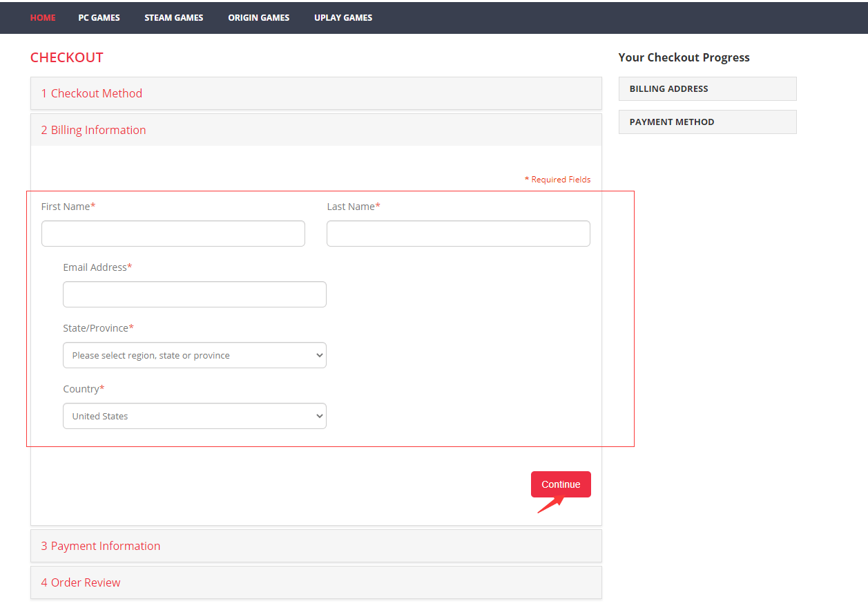The image size is (868, 608).
Task: Click the First Name input field
Action: click(173, 234)
